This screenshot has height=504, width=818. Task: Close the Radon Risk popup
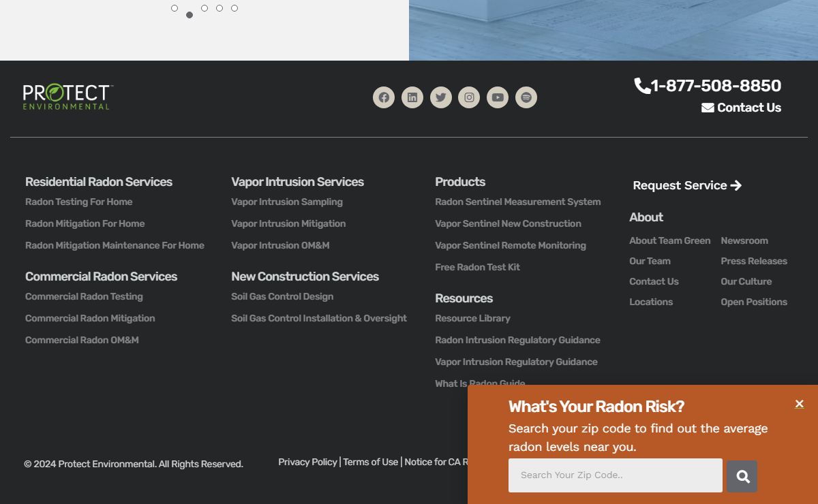[800, 404]
